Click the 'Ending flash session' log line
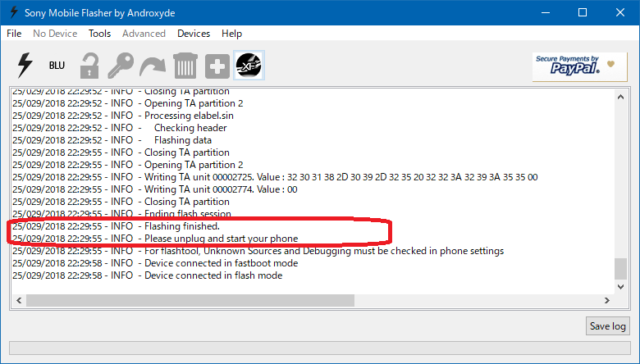The height and width of the screenshot is (364, 640). (x=121, y=214)
